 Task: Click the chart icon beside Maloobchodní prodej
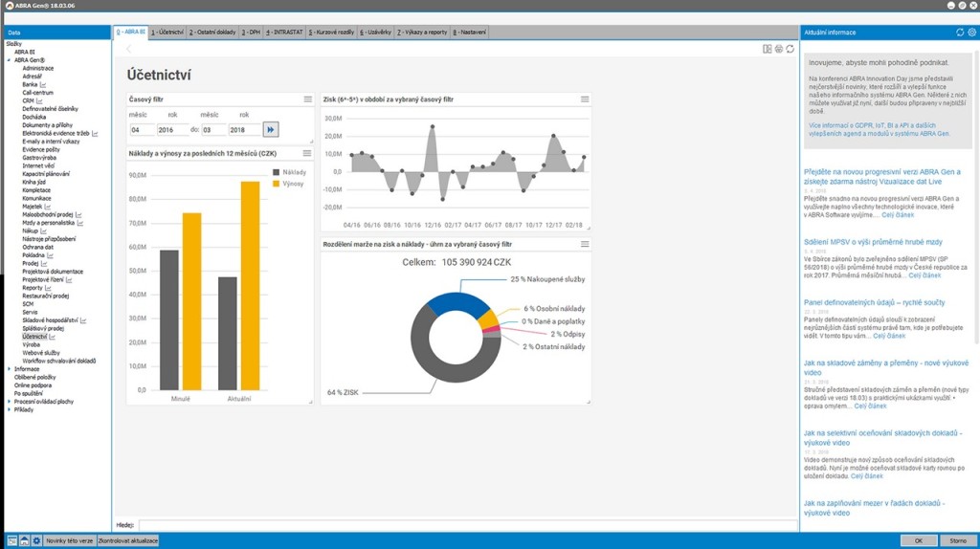click(78, 214)
